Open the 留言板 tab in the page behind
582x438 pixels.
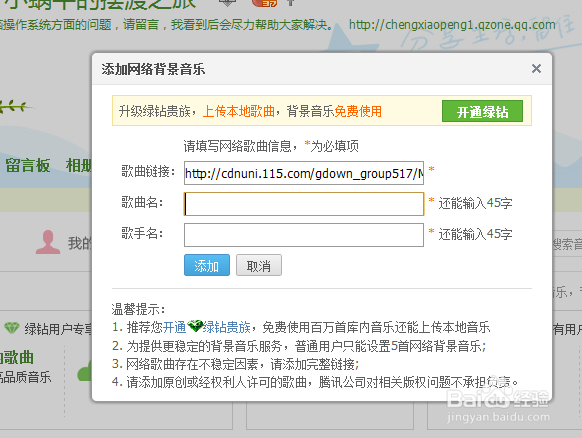27,165
